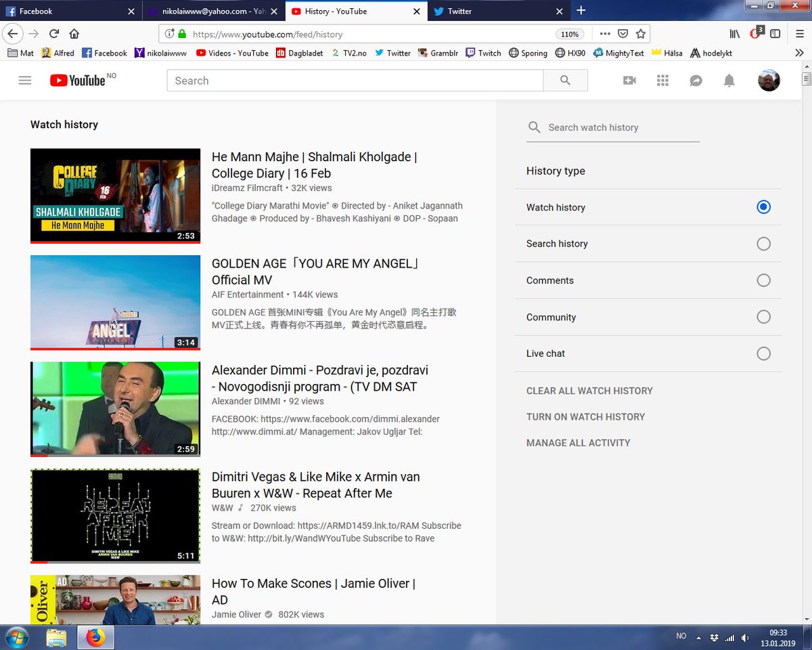Toggle the sidebar view icon
The image size is (812, 650).
pyautogui.click(x=775, y=34)
